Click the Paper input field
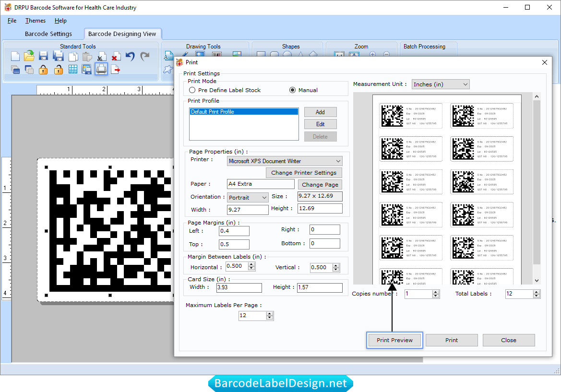 261,184
